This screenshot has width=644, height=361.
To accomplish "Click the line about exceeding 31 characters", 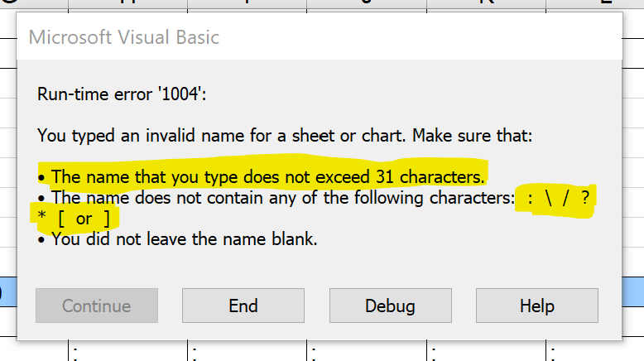I will click(x=262, y=177).
